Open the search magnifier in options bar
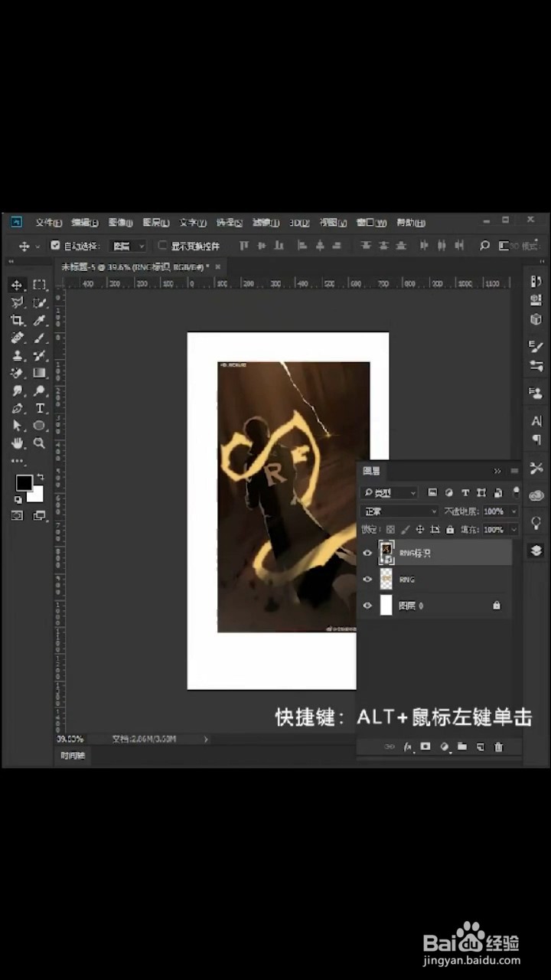This screenshot has height=980, width=551. 484,246
